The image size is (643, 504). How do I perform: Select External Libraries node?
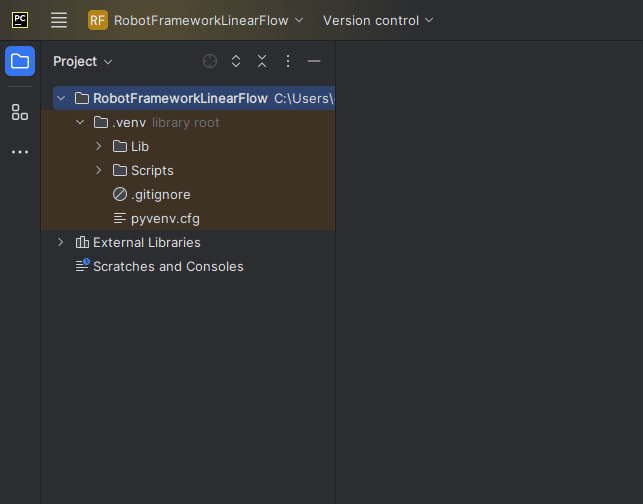coord(188,242)
